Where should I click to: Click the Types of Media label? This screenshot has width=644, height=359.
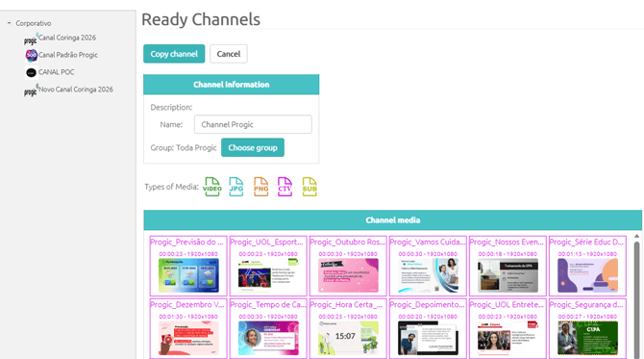click(171, 187)
